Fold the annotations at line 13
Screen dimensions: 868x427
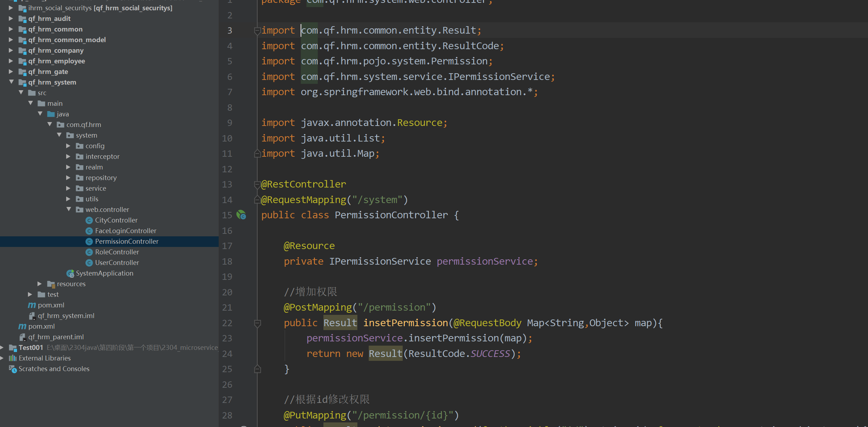point(257,184)
